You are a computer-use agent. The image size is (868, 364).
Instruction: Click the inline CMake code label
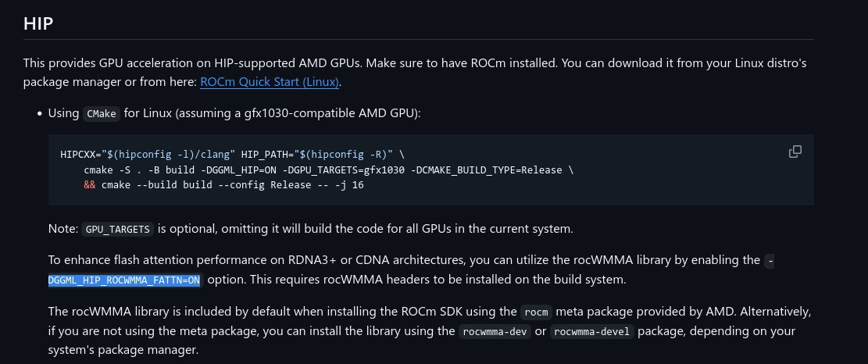point(102,114)
